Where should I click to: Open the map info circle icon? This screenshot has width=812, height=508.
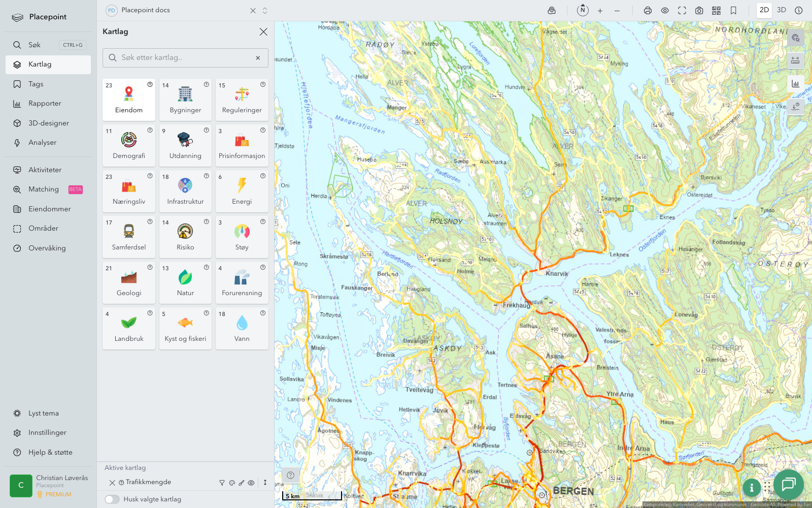pyautogui.click(x=798, y=10)
